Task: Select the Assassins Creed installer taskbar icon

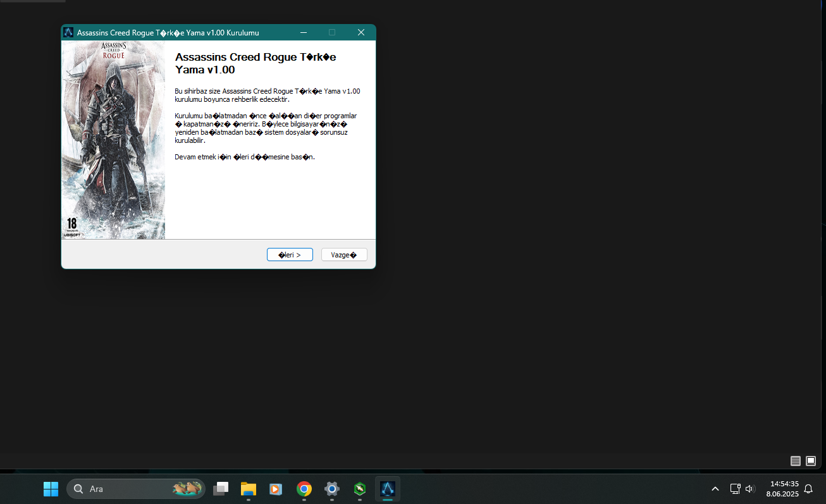Action: pos(388,489)
